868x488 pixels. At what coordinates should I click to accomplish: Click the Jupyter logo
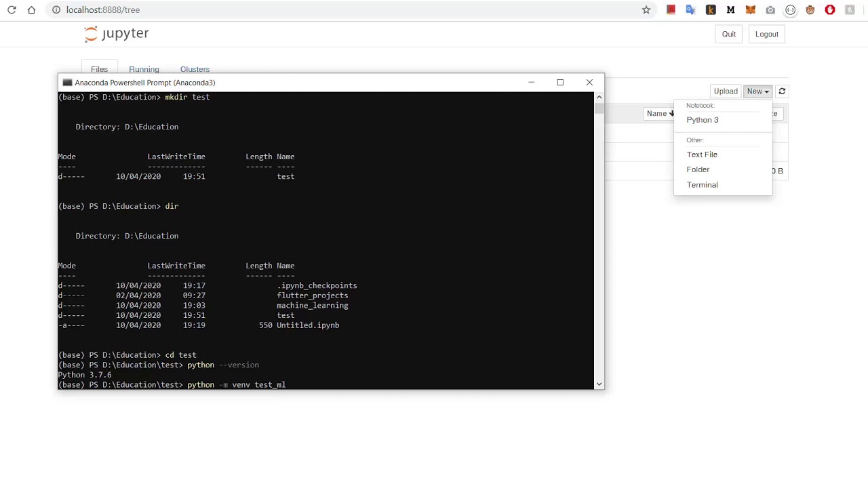point(116,34)
